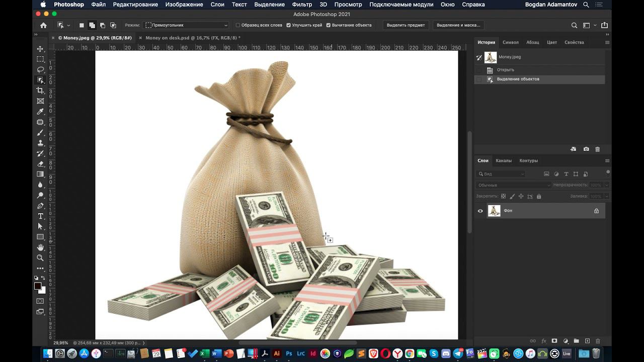Screen dimensions: 644x362
Task: Open Spotlight search in macOS menu bar
Action: (586, 5)
